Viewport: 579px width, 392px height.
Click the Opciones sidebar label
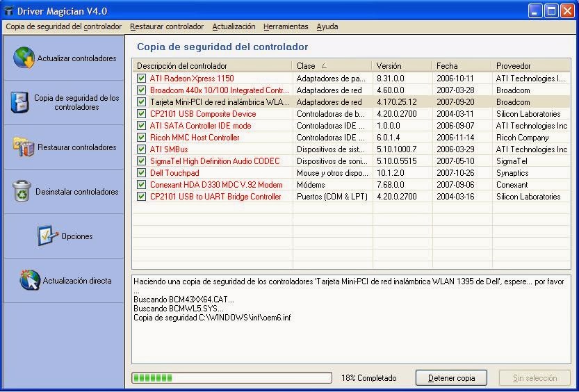click(x=76, y=236)
